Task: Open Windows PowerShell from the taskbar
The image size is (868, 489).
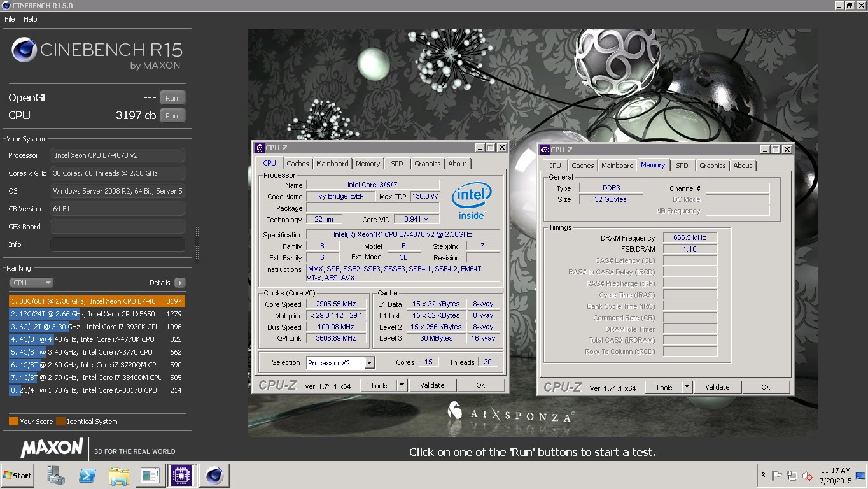Action: coord(87,475)
